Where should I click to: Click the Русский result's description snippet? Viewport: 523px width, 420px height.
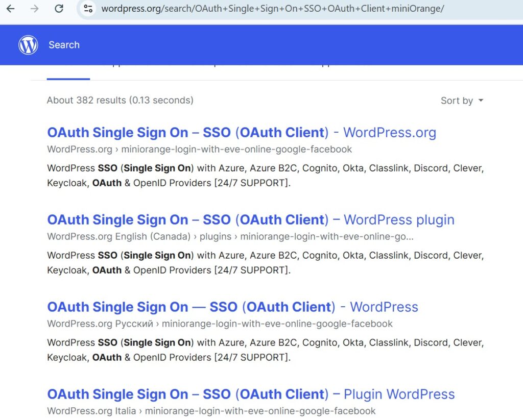click(266, 350)
